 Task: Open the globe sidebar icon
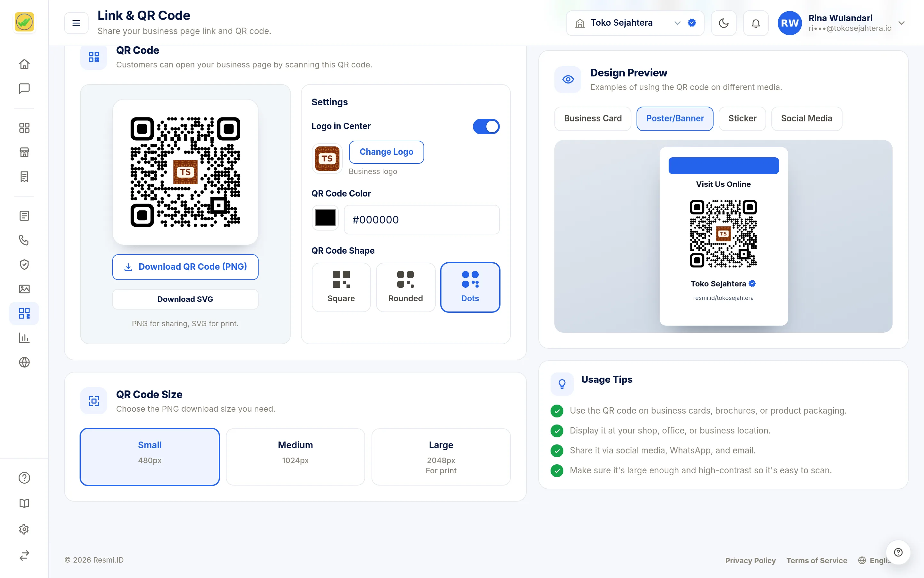pyautogui.click(x=24, y=362)
